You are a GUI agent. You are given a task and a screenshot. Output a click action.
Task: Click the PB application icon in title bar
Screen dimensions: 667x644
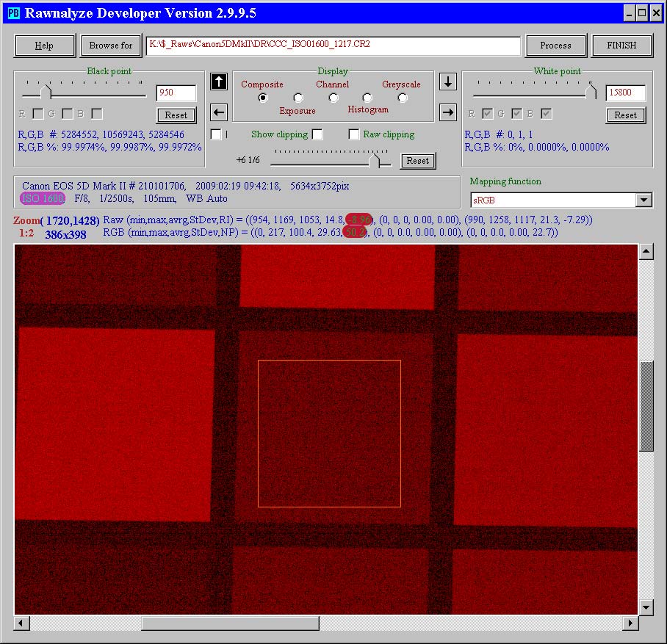pyautogui.click(x=13, y=12)
